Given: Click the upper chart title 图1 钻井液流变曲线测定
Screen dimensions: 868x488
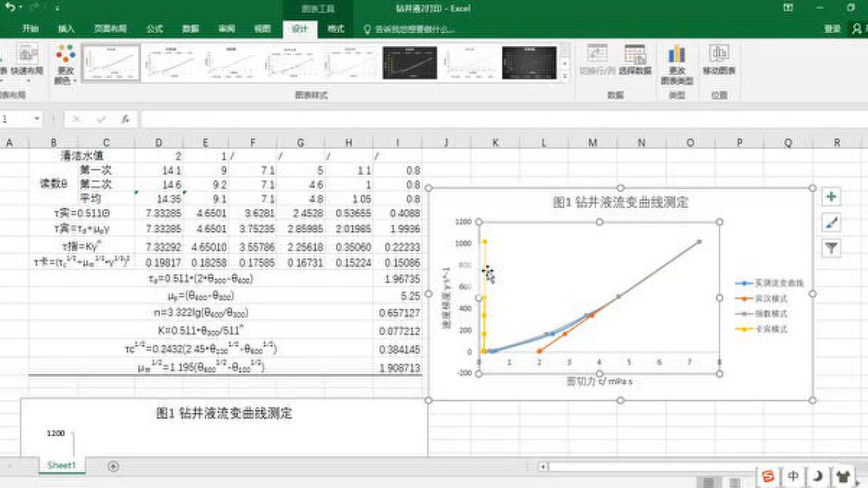Looking at the screenshot, I should (620, 202).
